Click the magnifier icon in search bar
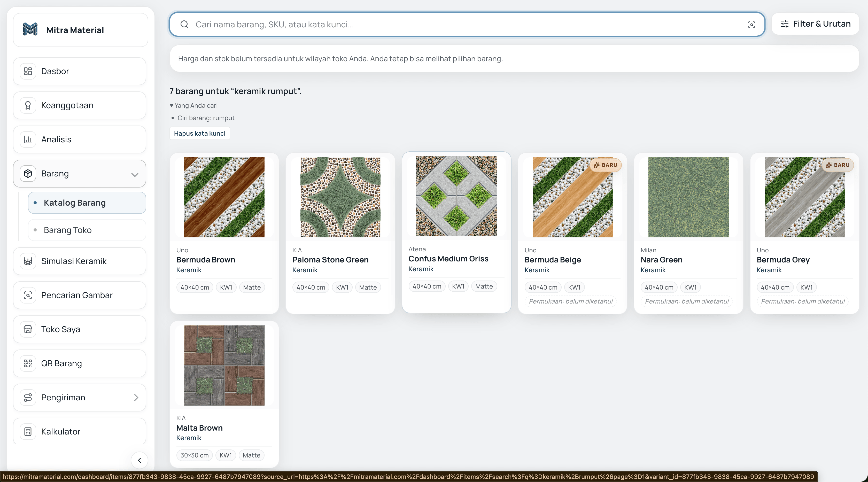Image resolution: width=868 pixels, height=482 pixels. [x=184, y=24]
